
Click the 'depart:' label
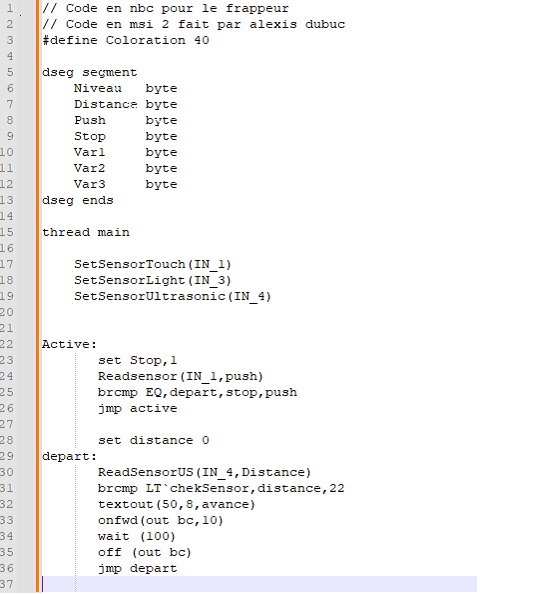(x=69, y=456)
